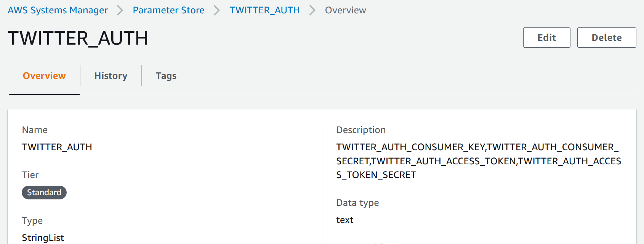The image size is (644, 244).
Task: Click the chevron before Overview breadcrumb
Action: coord(312,10)
